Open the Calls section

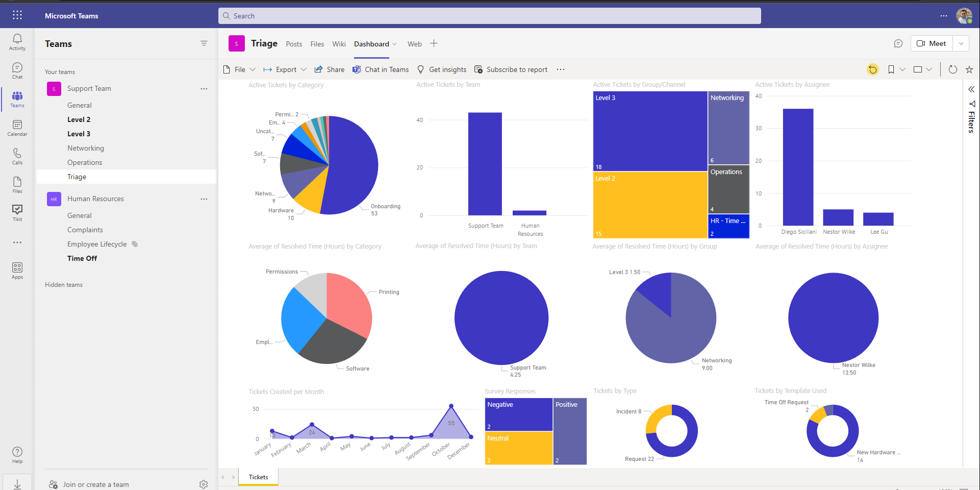(x=17, y=155)
